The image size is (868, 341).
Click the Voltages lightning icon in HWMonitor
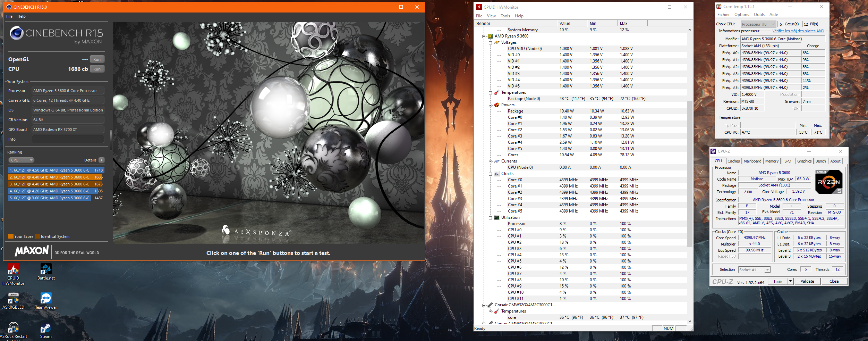(496, 42)
